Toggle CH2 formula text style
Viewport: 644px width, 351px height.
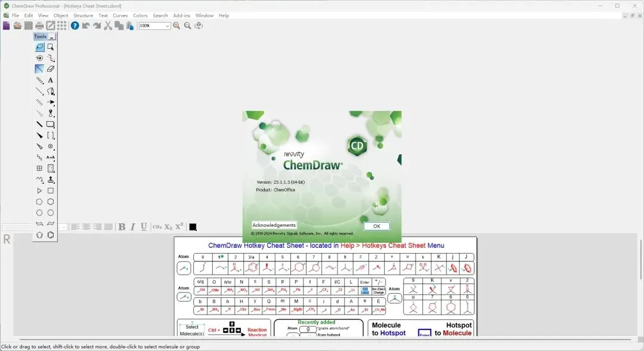click(x=157, y=227)
